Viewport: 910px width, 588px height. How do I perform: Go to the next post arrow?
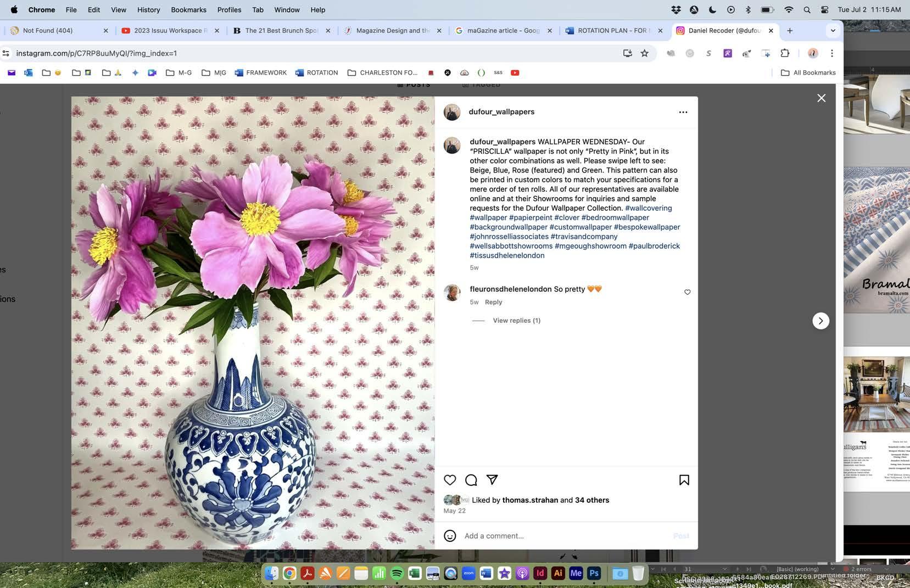(x=820, y=321)
